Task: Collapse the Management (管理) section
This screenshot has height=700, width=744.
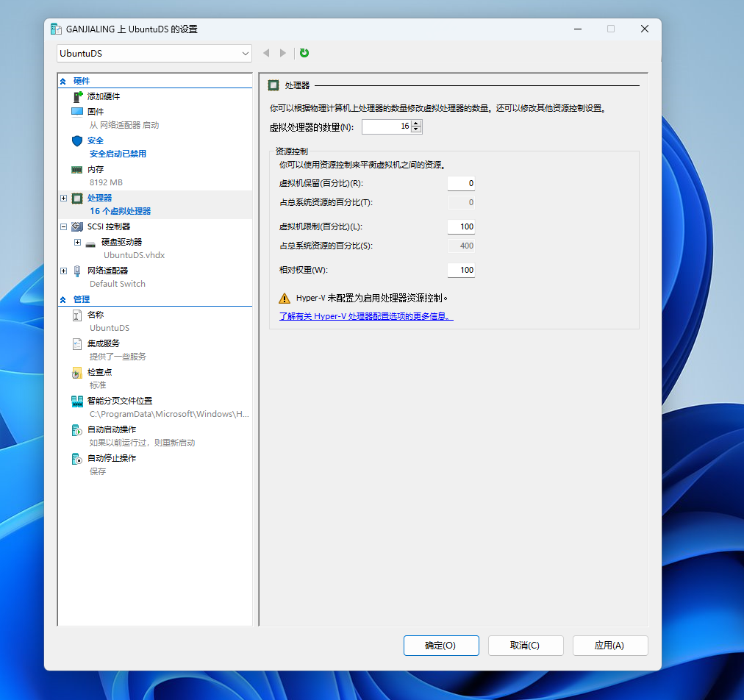Action: pyautogui.click(x=63, y=299)
